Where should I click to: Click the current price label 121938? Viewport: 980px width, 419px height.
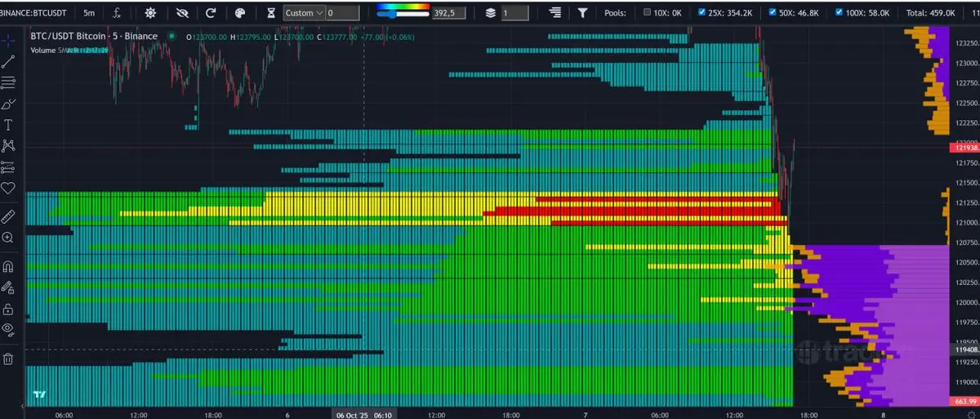[x=964, y=148]
